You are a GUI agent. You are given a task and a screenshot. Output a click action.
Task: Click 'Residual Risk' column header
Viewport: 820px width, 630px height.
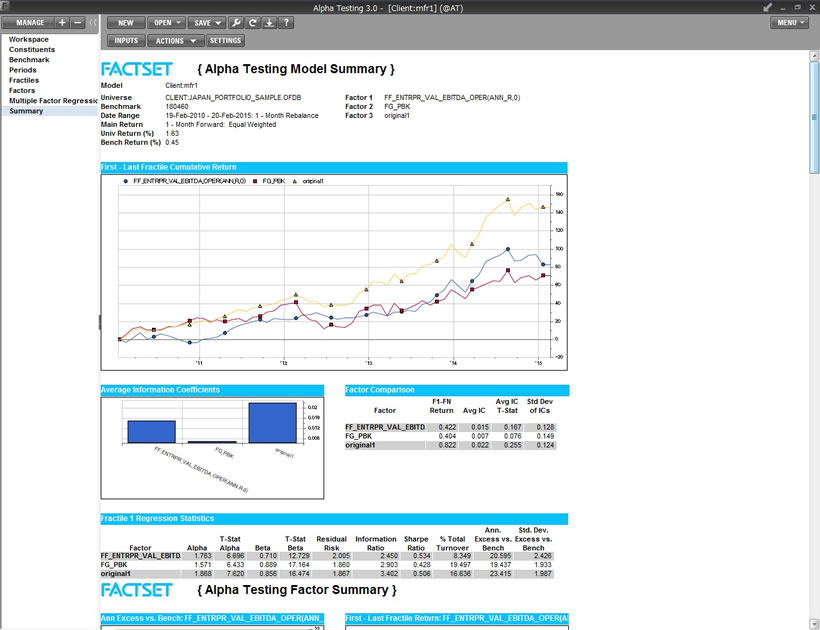332,543
